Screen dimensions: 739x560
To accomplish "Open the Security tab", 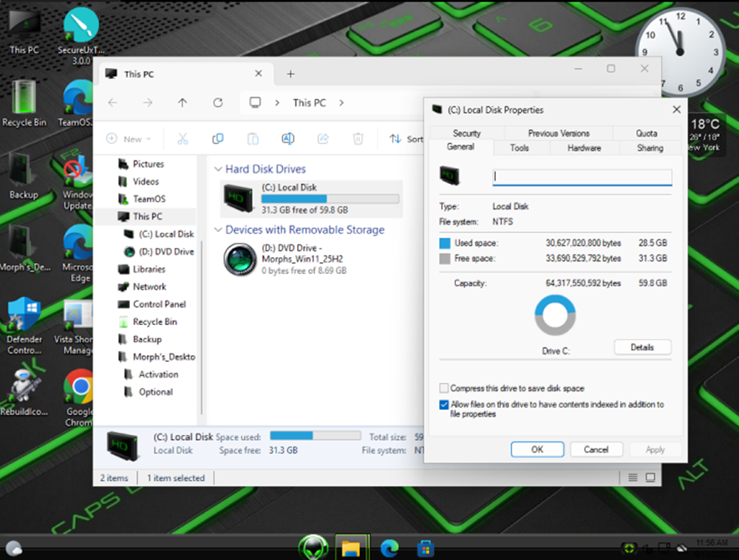I will point(466,133).
